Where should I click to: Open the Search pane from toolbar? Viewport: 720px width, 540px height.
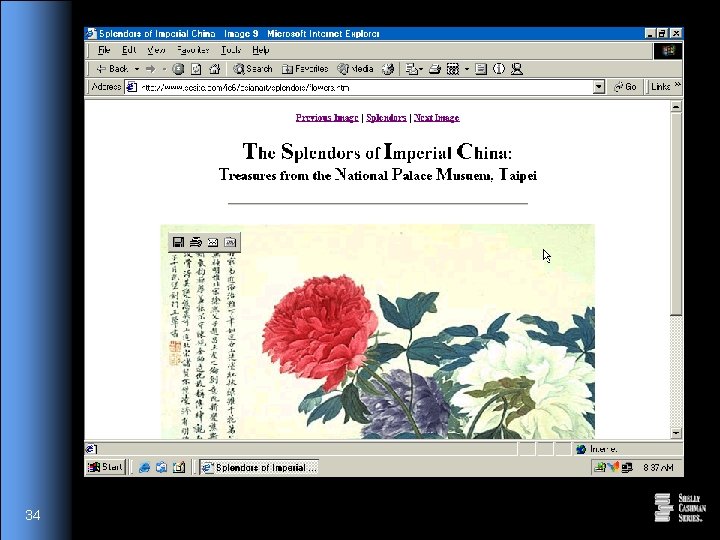253,69
